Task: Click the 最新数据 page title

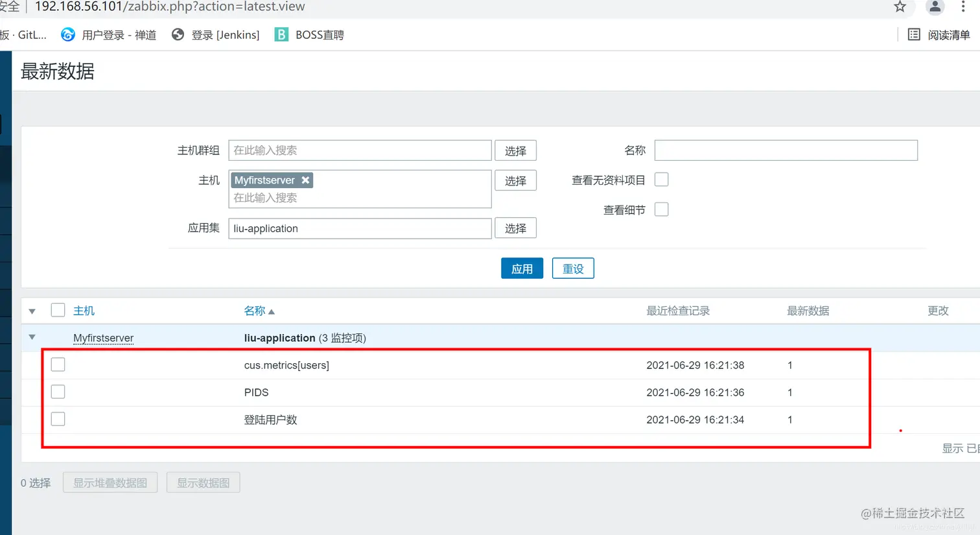Action: tap(58, 71)
